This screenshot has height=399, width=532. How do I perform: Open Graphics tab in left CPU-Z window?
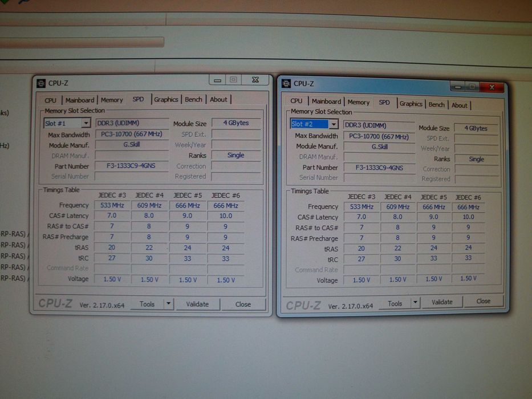[166, 99]
